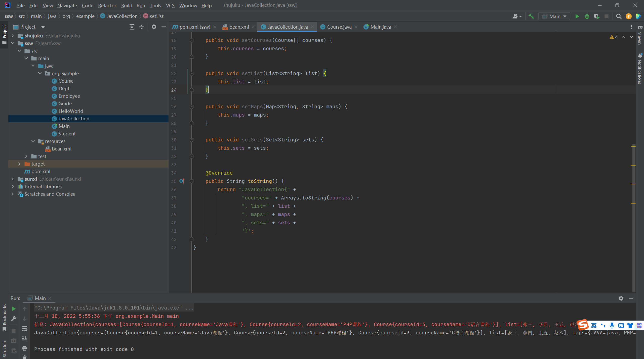Open the Maven tool window sidebar button
This screenshot has height=359, width=644.
(x=640, y=35)
